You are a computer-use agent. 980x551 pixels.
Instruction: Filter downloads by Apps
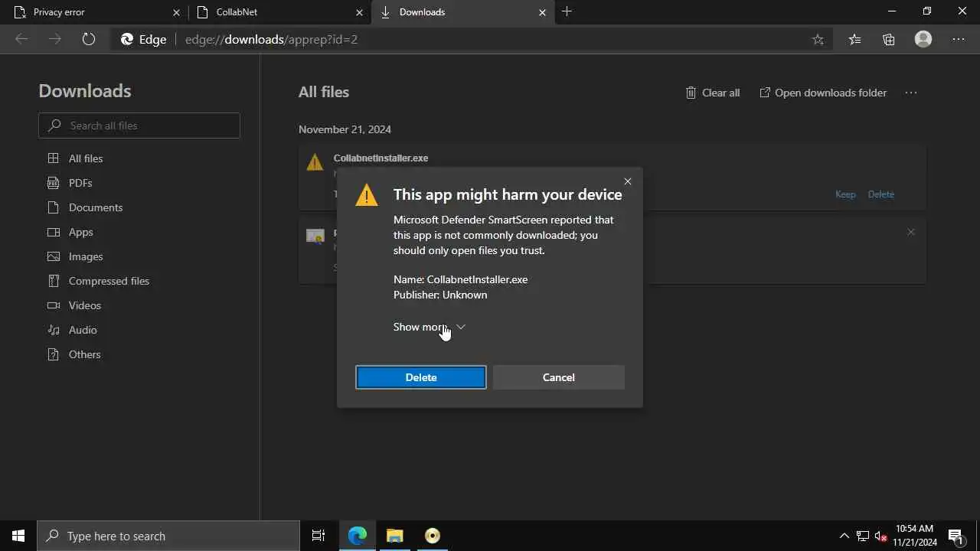click(81, 232)
